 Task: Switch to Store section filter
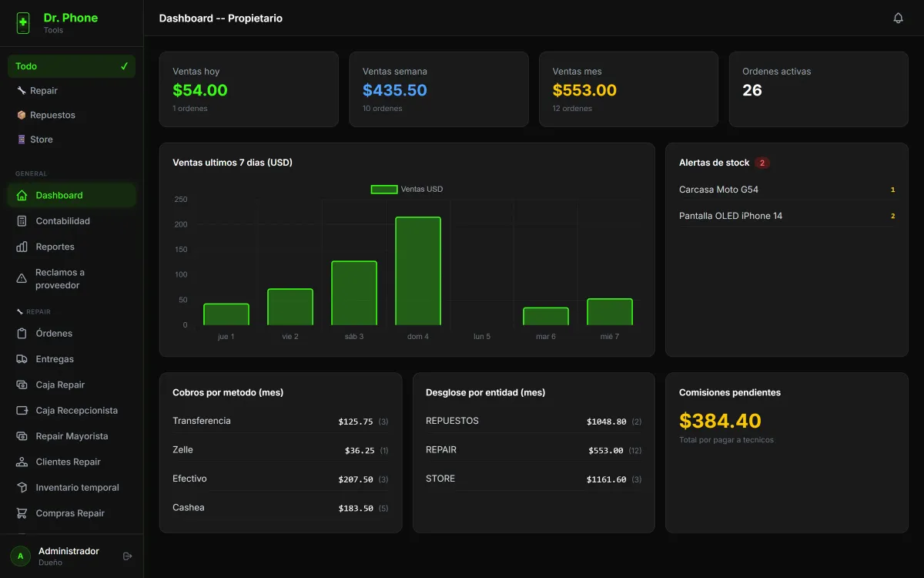72,139
